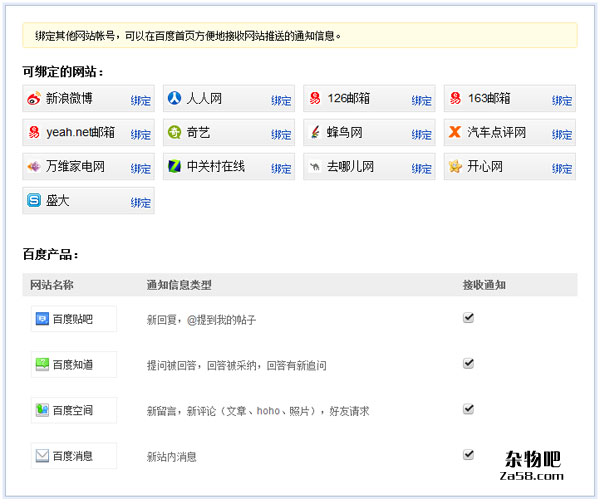This screenshot has height=504, width=600.
Task: Click the 盛大 blue S icon
Action: pyautogui.click(x=34, y=200)
